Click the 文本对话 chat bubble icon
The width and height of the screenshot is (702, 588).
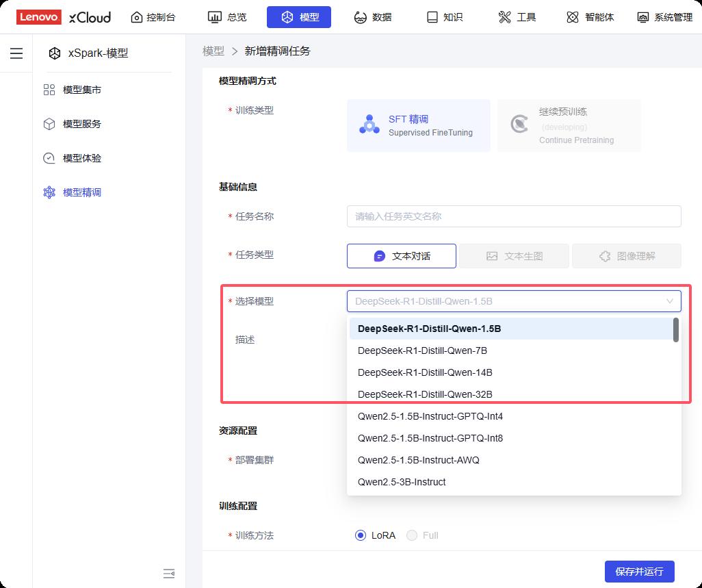(x=379, y=256)
